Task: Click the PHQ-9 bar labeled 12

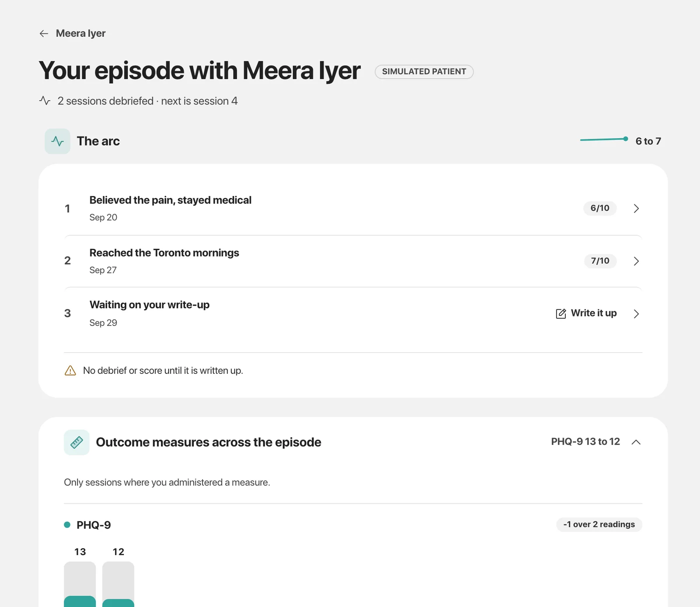Action: pos(118,584)
